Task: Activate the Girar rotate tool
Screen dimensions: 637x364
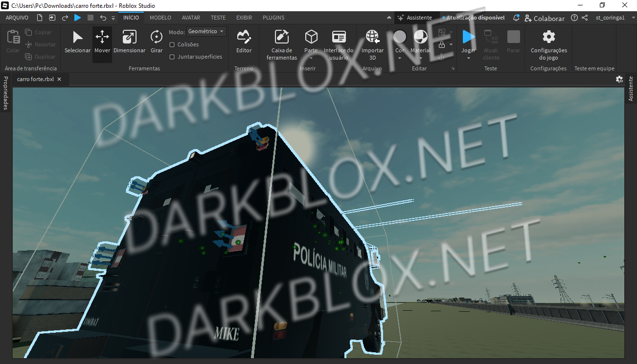Action: click(x=157, y=42)
